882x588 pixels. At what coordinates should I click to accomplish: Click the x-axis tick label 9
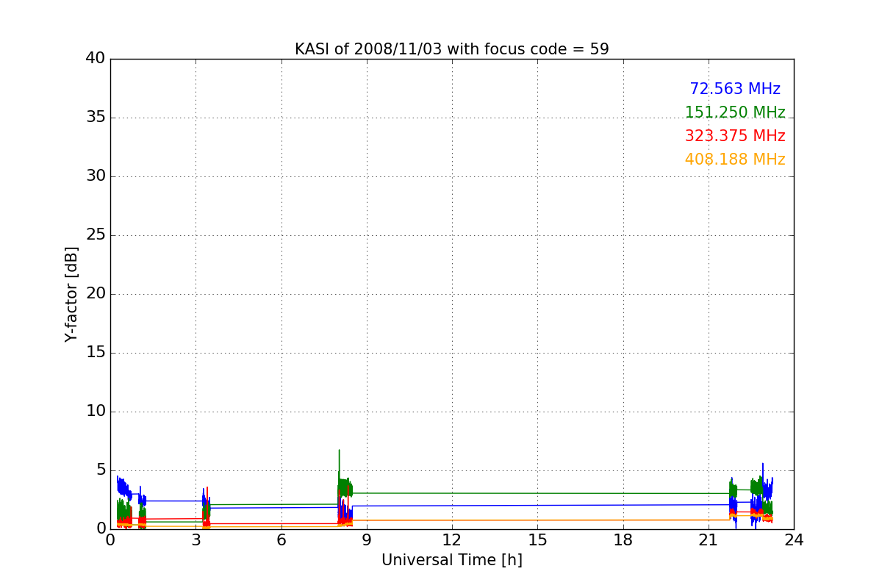[x=367, y=539]
